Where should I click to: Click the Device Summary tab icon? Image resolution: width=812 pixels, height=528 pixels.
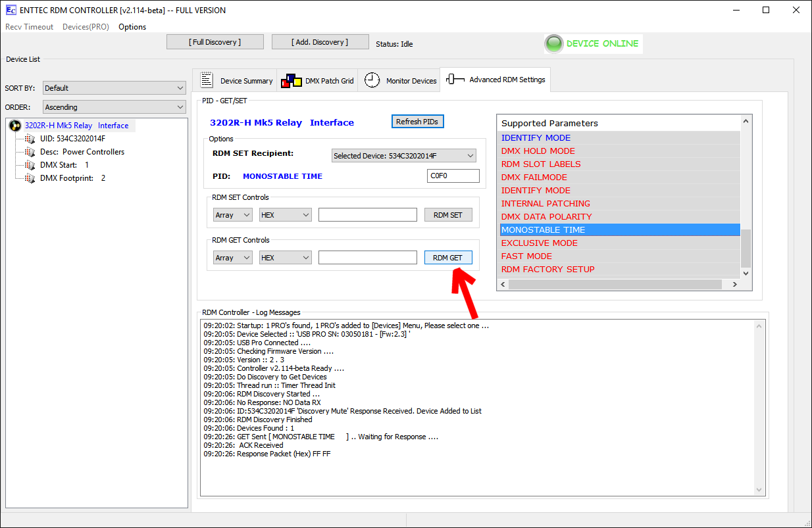click(207, 80)
